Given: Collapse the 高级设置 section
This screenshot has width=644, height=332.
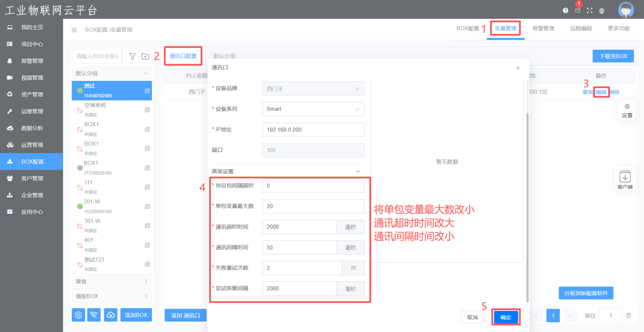Looking at the screenshot, I should (x=359, y=171).
